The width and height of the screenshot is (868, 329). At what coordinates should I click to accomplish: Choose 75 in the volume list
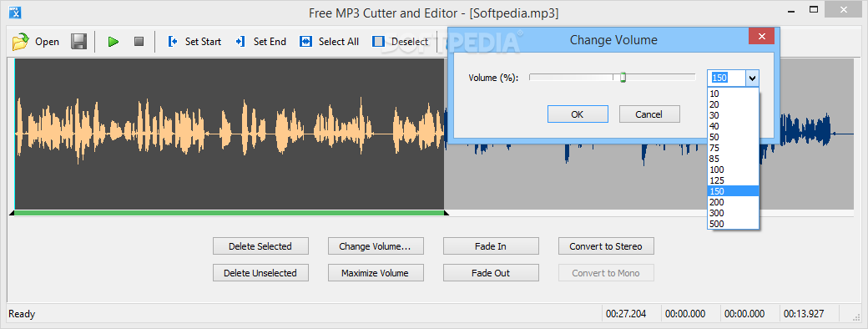(733, 148)
